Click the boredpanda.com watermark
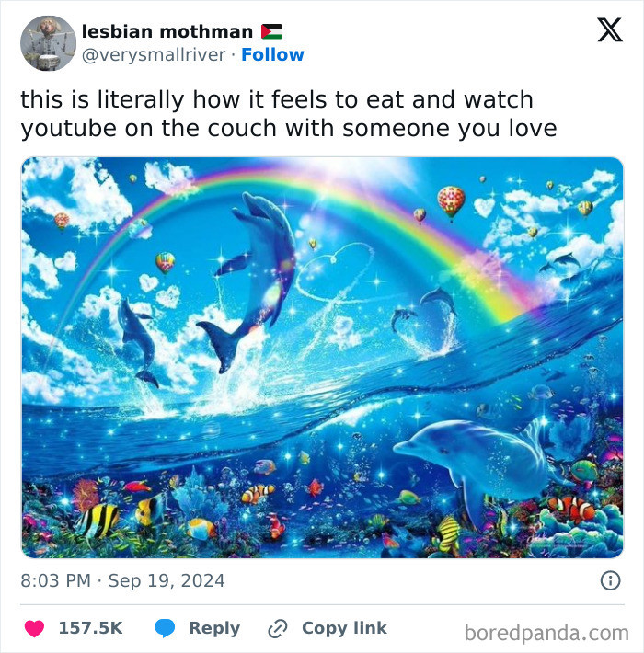644x653 pixels. 546,633
